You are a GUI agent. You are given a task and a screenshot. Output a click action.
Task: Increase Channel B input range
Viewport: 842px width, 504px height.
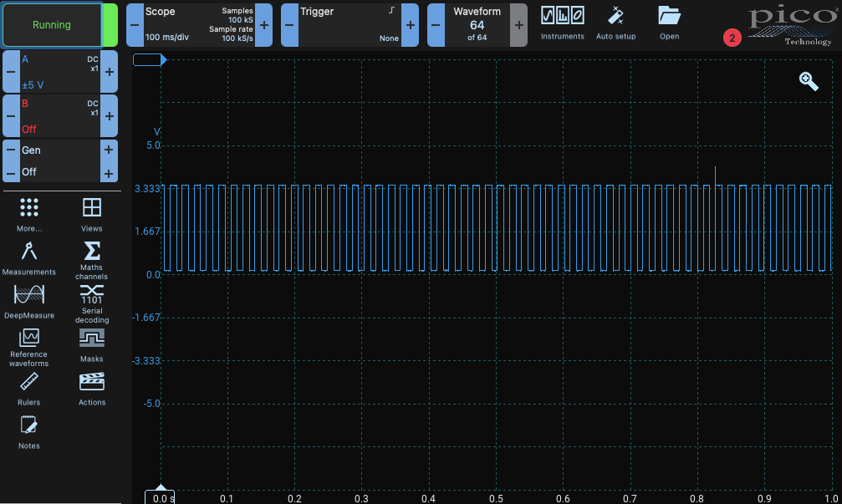[x=109, y=116]
